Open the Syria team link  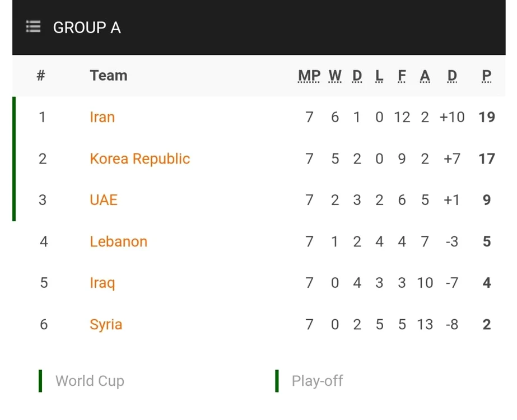tap(106, 325)
